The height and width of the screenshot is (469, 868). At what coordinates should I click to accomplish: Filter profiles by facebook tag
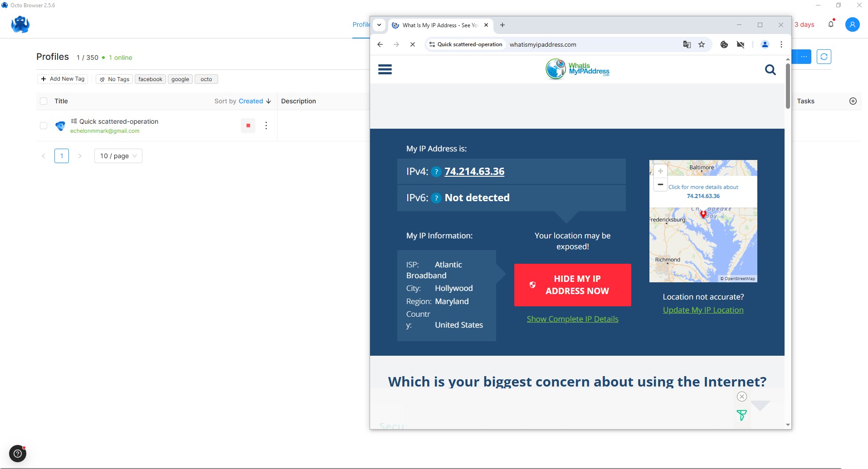pos(150,79)
